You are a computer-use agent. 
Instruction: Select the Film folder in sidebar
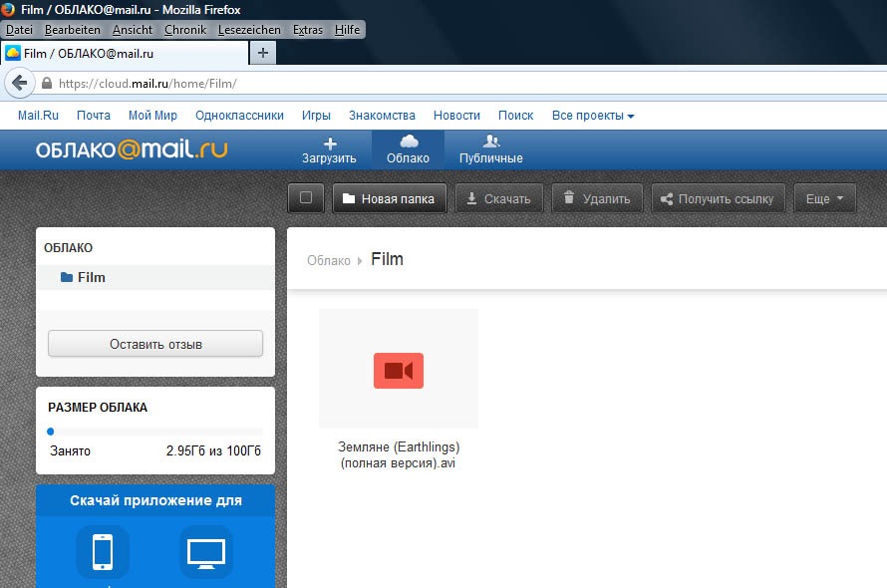click(91, 277)
